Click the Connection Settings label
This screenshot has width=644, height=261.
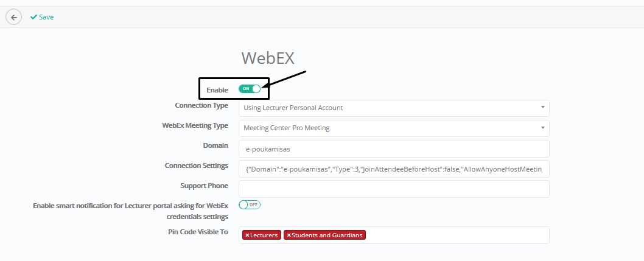197,166
